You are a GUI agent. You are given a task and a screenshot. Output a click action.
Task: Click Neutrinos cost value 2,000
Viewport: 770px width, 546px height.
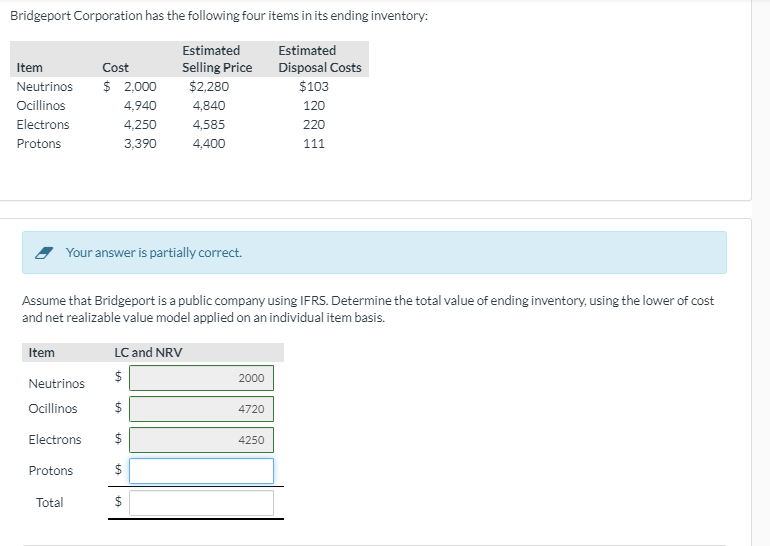pyautogui.click(x=140, y=86)
